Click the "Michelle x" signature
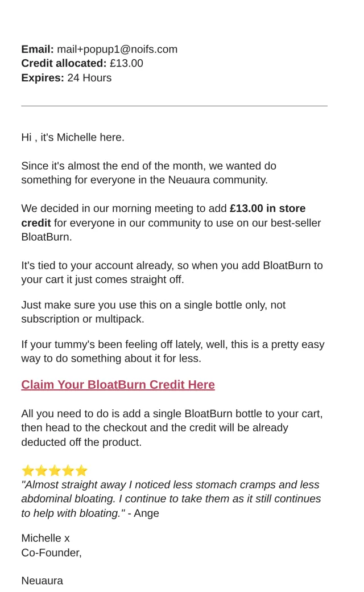Viewport: 364px width, 592px height. [x=45, y=538]
